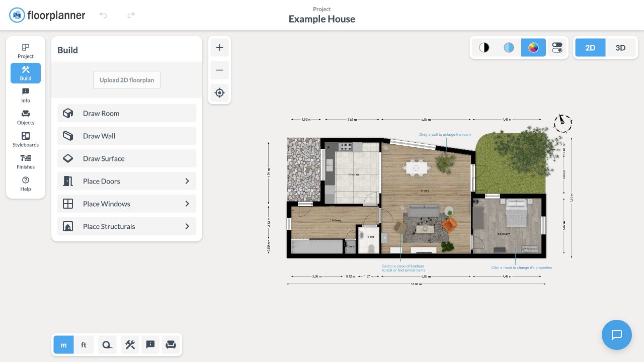This screenshot has height=362, width=644.
Task: Click the Place Windows grid icon
Action: click(68, 204)
